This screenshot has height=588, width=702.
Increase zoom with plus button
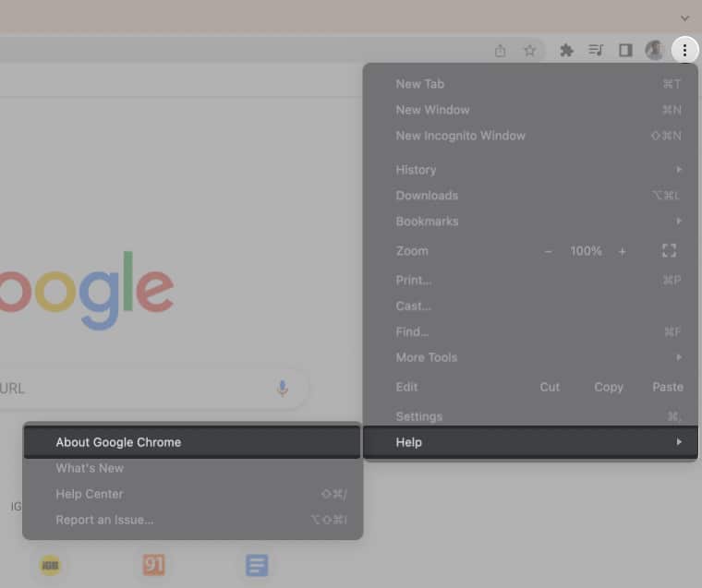pyautogui.click(x=622, y=252)
